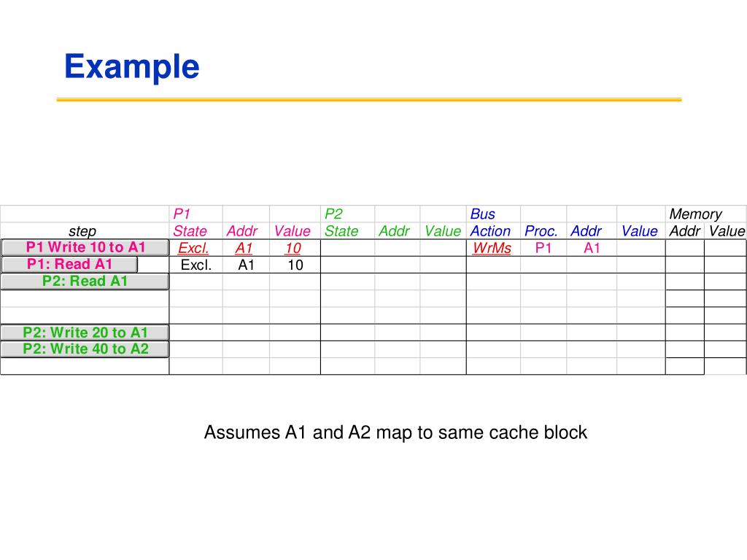Click the underlined red '10' cell
This screenshot has width=747, height=560.
pos(293,248)
